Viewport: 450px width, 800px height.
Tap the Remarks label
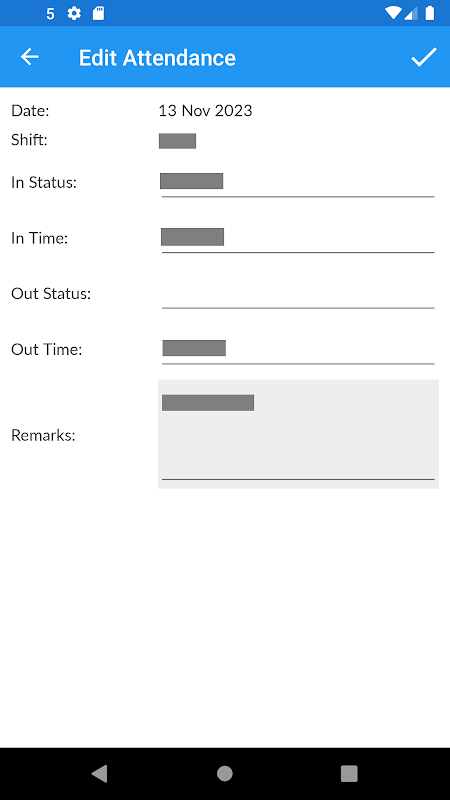tap(43, 435)
